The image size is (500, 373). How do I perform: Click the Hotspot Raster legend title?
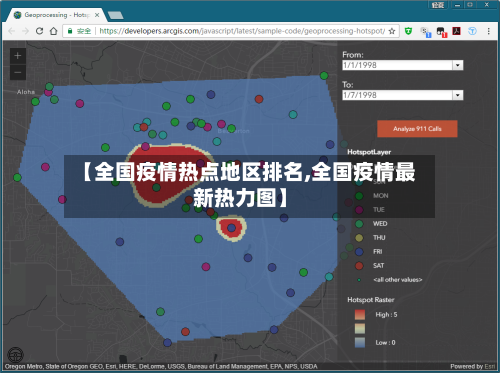click(371, 300)
